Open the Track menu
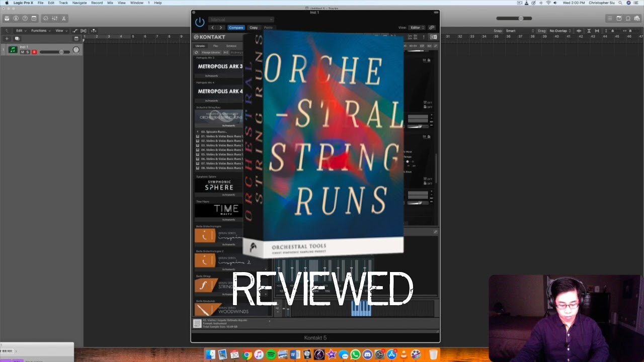This screenshot has width=644, height=362. 63,3
